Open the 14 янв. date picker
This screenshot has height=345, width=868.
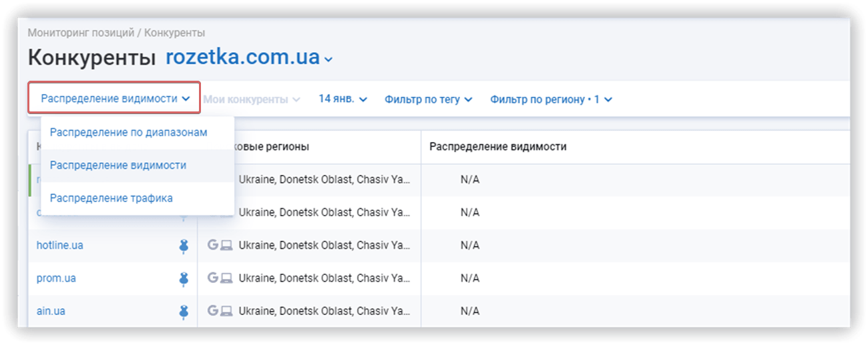343,99
